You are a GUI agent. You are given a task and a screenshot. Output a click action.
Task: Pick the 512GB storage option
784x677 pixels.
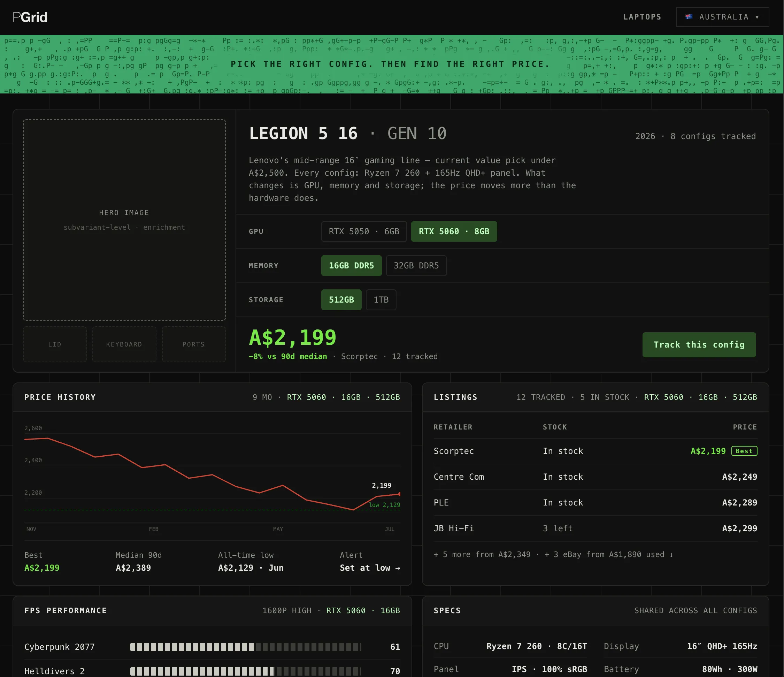(x=341, y=299)
